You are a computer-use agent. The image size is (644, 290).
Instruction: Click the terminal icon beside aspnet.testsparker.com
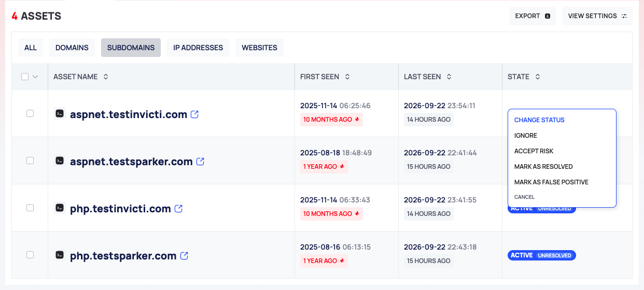click(60, 161)
